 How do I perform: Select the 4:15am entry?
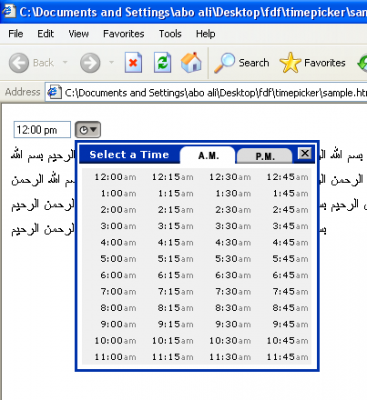(x=176, y=242)
